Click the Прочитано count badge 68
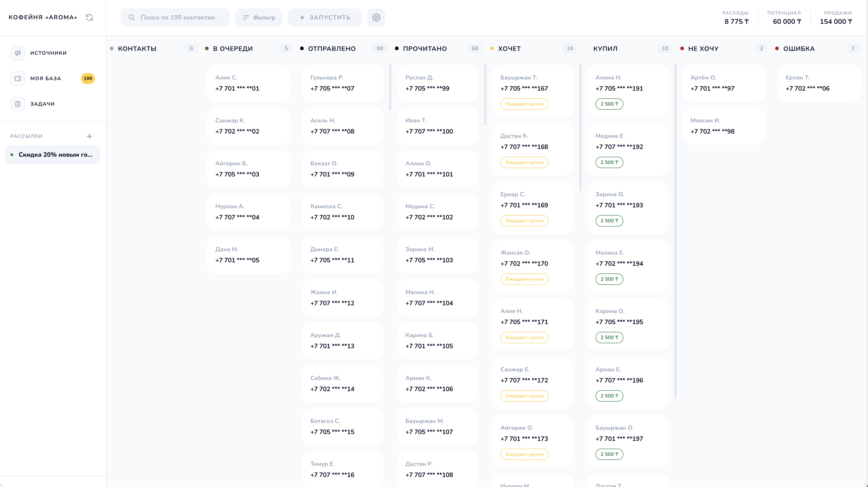This screenshot has width=868, height=487. pos(475,49)
